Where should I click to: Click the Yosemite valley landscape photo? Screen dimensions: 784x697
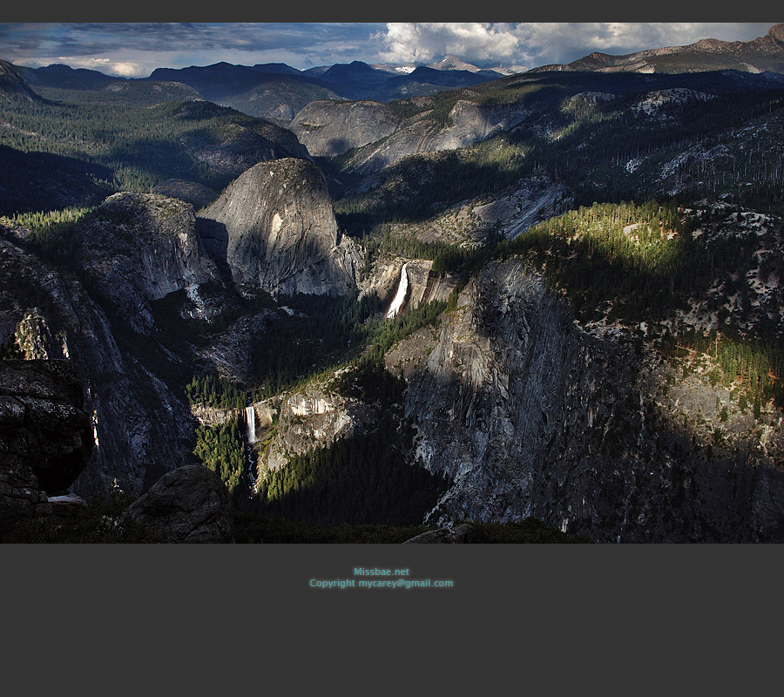coord(392,283)
